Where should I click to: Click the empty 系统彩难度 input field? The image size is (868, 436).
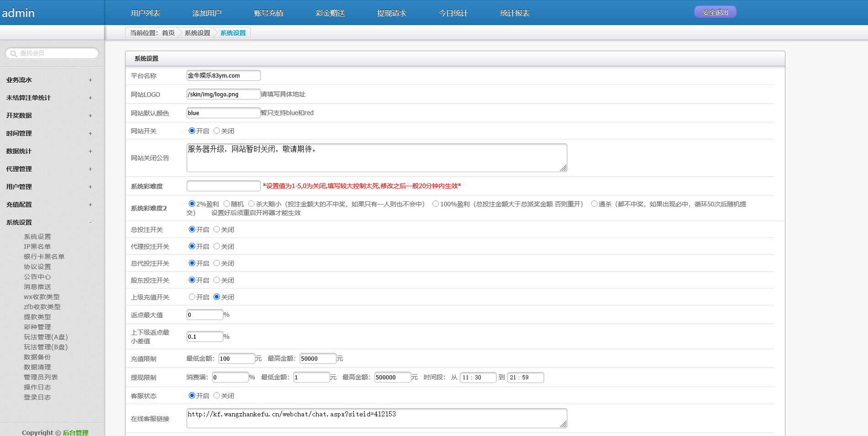tap(223, 186)
